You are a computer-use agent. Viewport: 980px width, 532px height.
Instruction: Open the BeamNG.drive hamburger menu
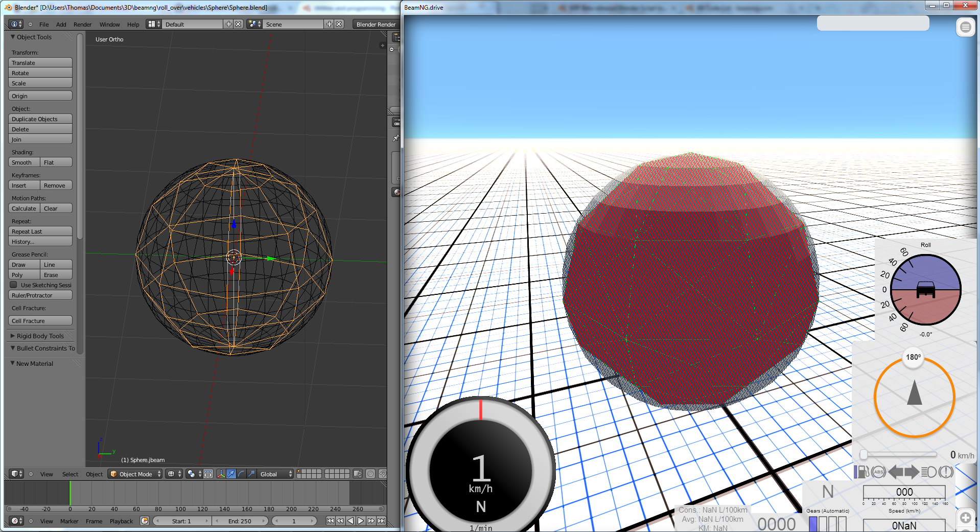pyautogui.click(x=965, y=27)
